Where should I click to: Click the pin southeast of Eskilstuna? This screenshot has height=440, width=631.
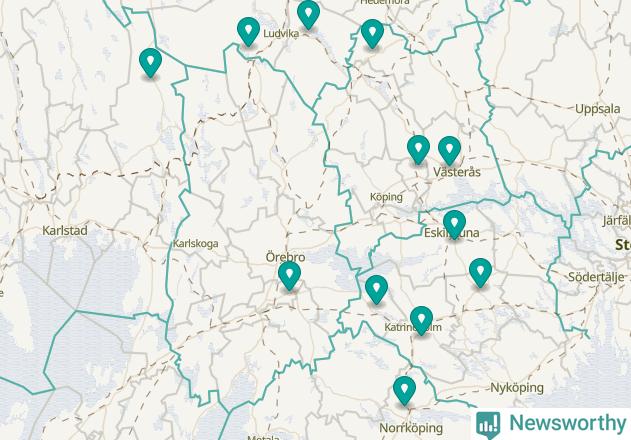(480, 273)
